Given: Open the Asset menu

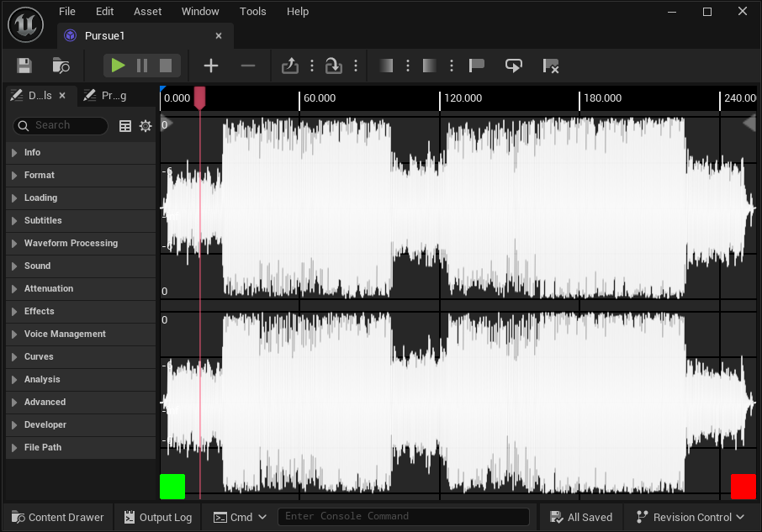Looking at the screenshot, I should [x=147, y=12].
